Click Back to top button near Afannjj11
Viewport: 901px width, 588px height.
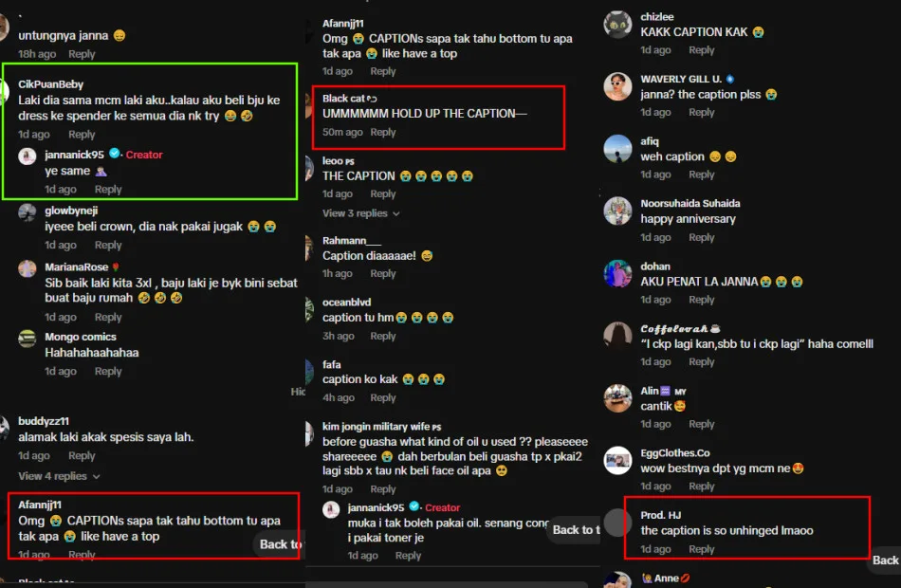(x=280, y=543)
